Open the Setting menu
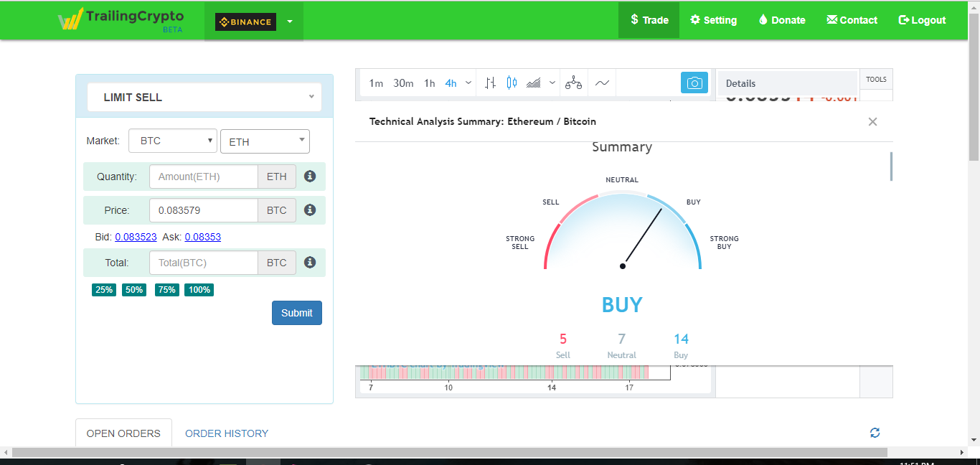Screen dimensions: 980x465 [x=713, y=20]
